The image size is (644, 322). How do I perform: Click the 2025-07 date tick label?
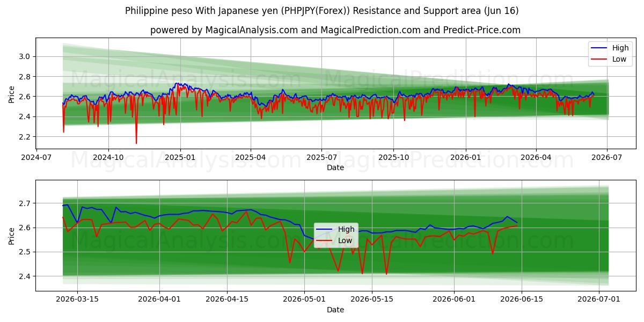pyautogui.click(x=321, y=157)
